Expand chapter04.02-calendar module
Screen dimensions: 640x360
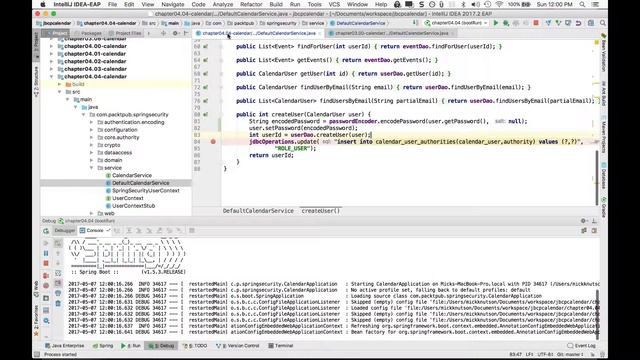51,61
